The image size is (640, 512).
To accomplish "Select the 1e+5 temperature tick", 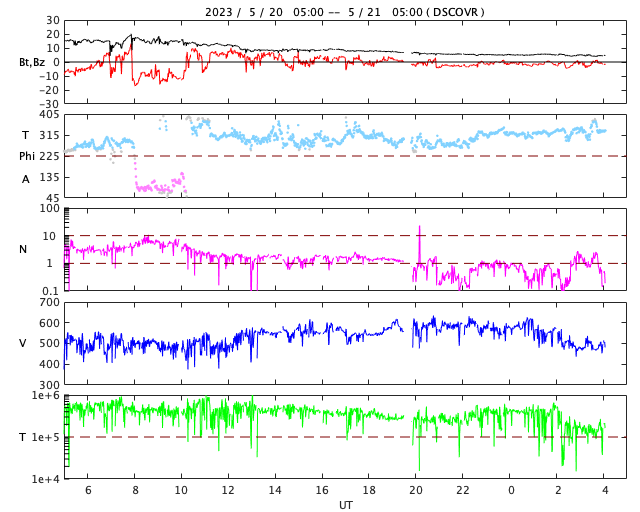I will click(46, 437).
